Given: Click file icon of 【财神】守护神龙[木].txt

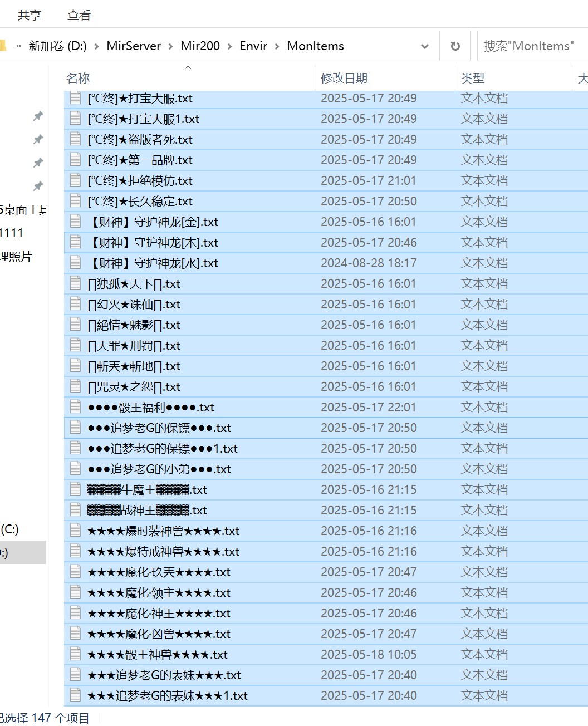Looking at the screenshot, I should click(75, 242).
